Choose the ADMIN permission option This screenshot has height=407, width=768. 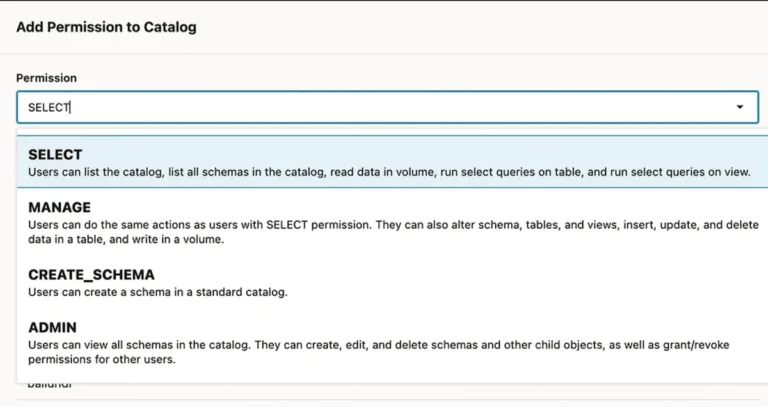(x=392, y=343)
